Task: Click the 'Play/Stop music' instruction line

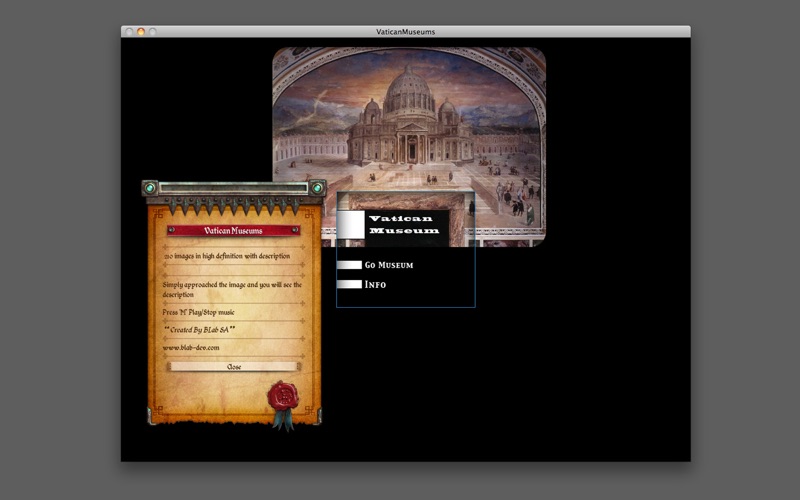Action: click(198, 312)
